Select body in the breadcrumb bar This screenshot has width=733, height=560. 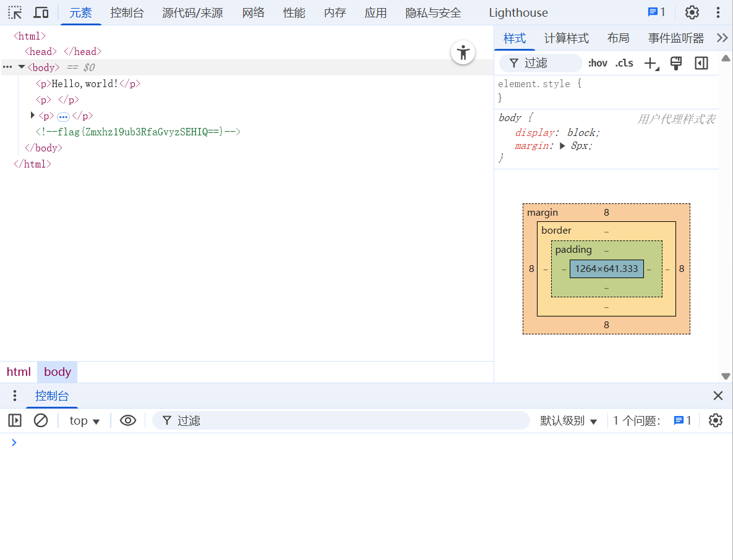pos(57,371)
